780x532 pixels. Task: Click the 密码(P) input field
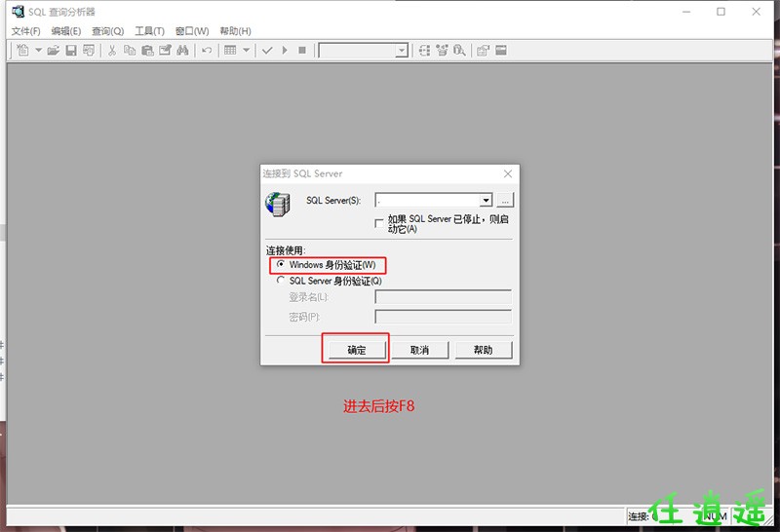[x=444, y=317]
